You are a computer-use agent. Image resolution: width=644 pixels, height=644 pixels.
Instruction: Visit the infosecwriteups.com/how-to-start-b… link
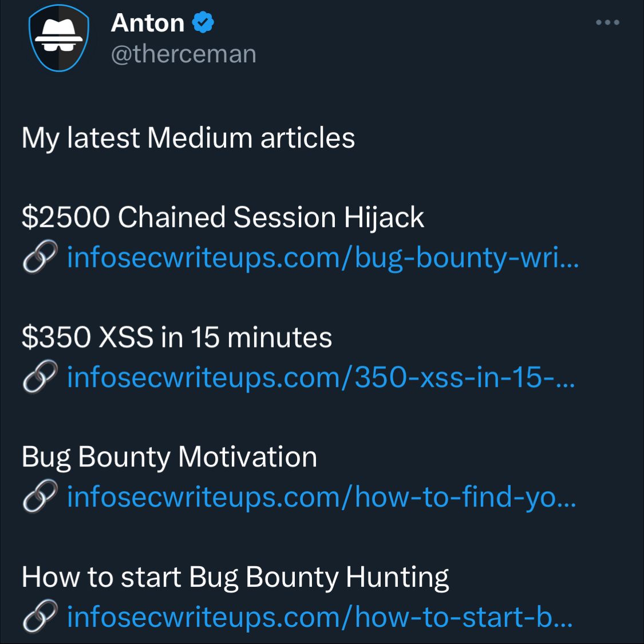[x=319, y=617]
